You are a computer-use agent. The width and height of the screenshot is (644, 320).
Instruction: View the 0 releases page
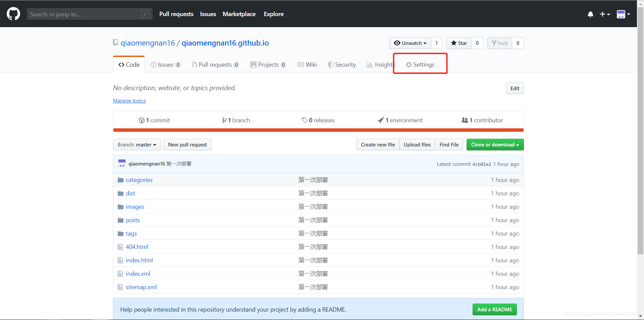click(318, 120)
